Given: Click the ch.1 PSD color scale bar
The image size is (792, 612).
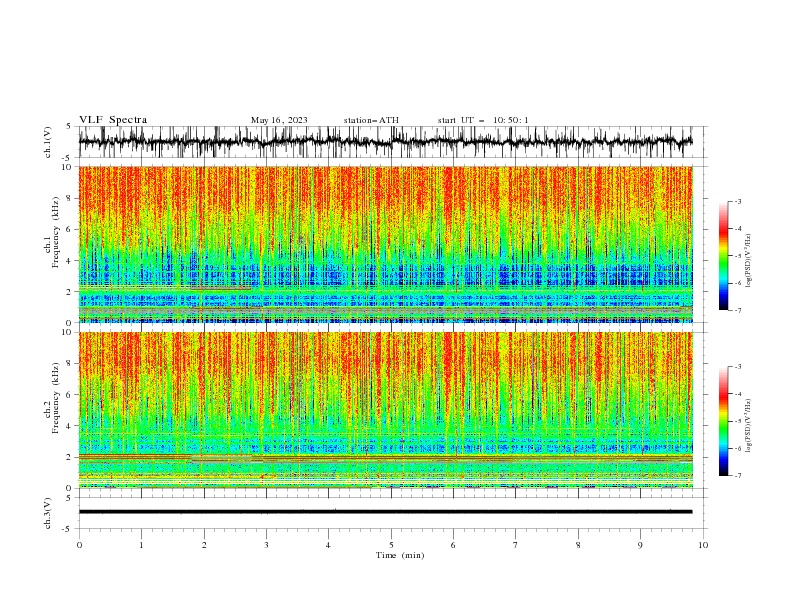Looking at the screenshot, I should 723,256.
